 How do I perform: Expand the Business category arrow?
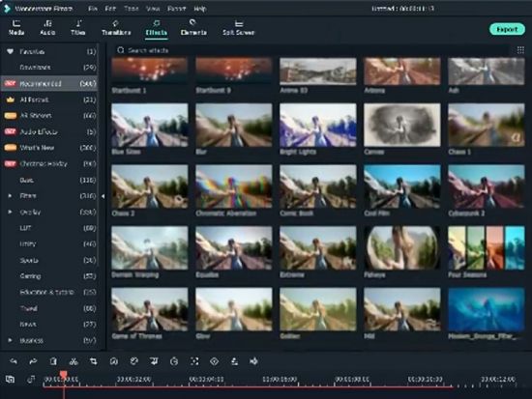pyautogui.click(x=10, y=340)
